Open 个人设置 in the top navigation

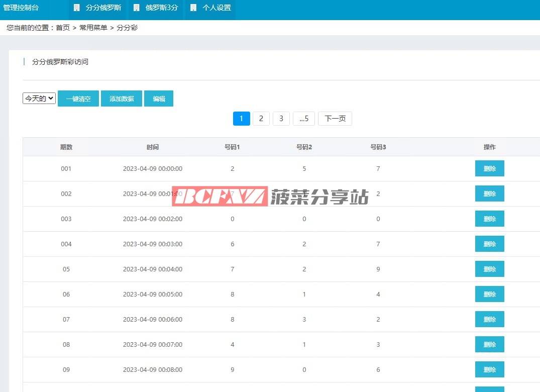coord(217,8)
